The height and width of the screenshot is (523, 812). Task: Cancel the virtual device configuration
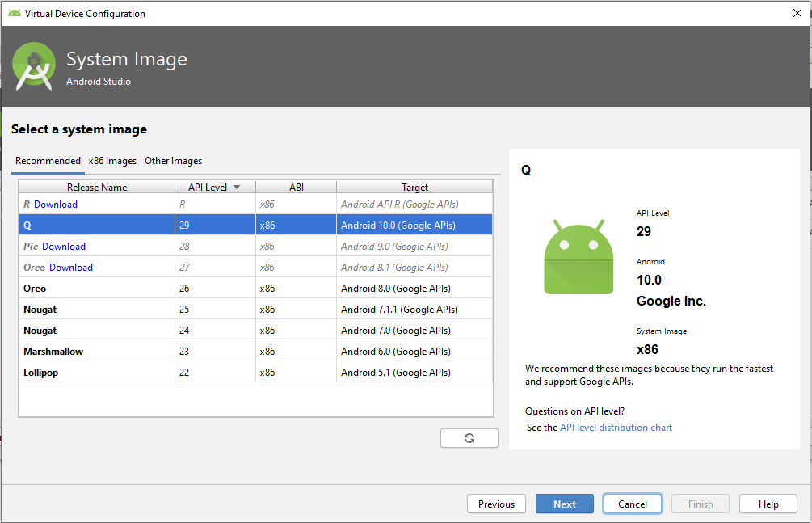(633, 504)
